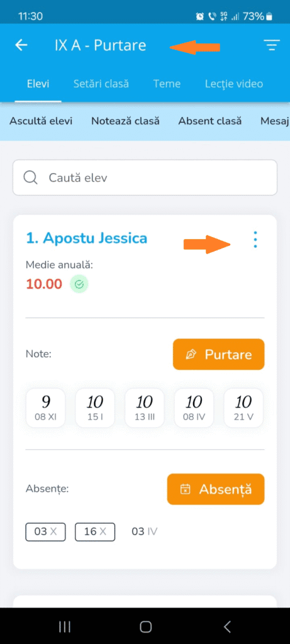The width and height of the screenshot is (290, 644).
Task: Click the green checkmark beside 10.00 average
Action: (x=79, y=284)
